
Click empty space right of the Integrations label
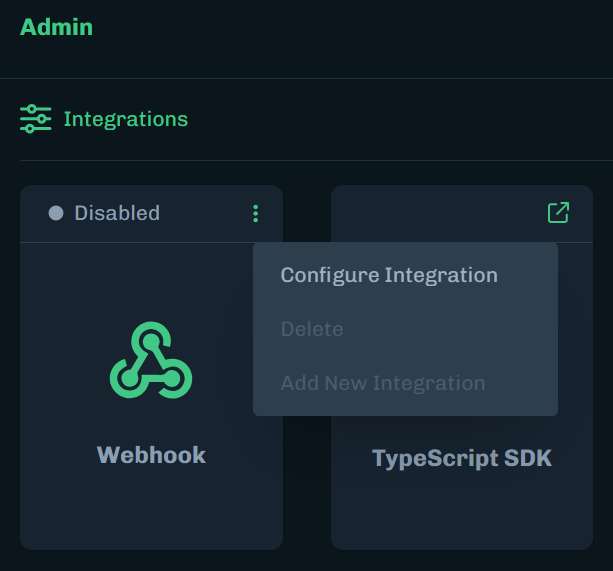point(400,119)
